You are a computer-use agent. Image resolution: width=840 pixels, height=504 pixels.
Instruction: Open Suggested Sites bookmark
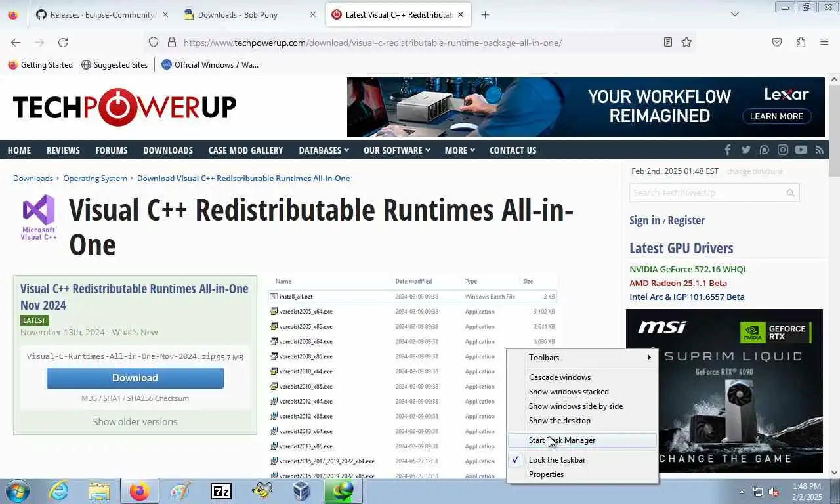point(114,64)
